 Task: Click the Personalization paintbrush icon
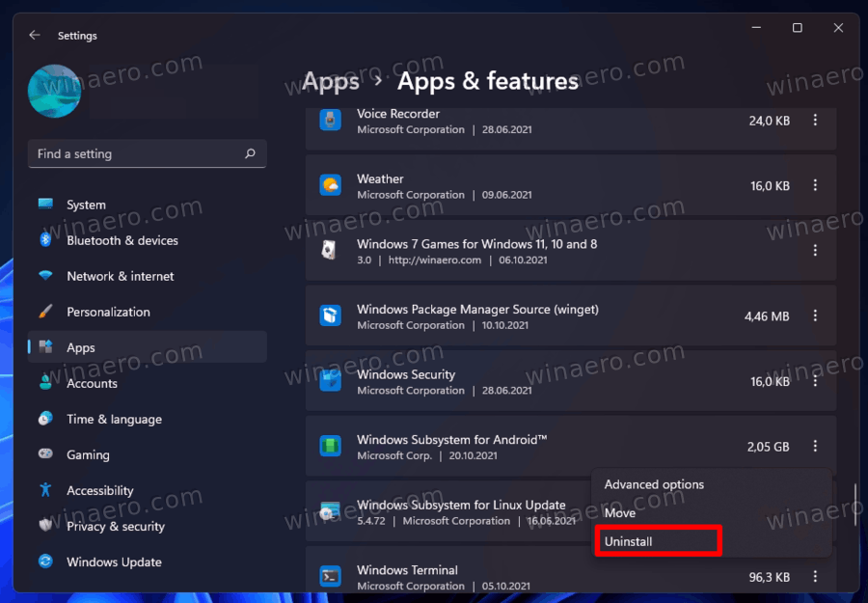click(x=45, y=312)
